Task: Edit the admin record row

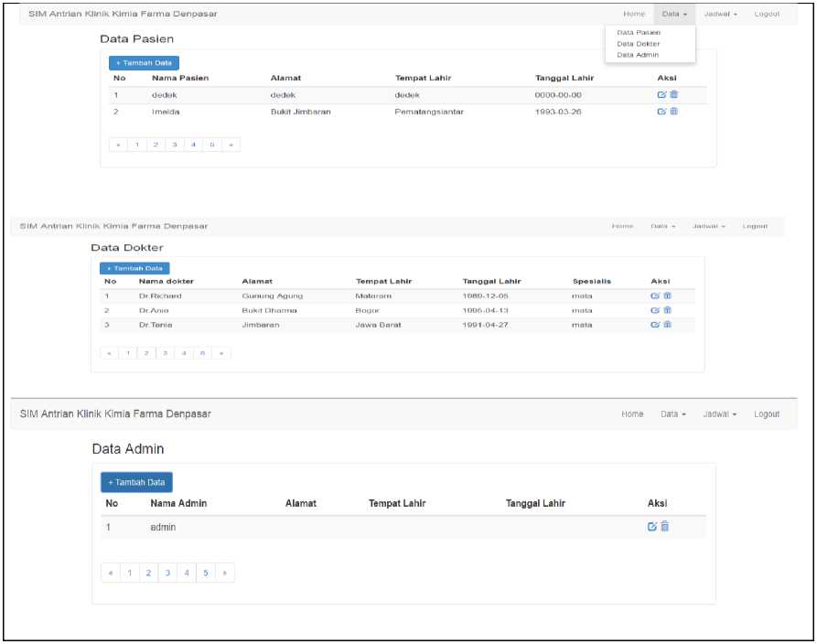Action: [652, 526]
